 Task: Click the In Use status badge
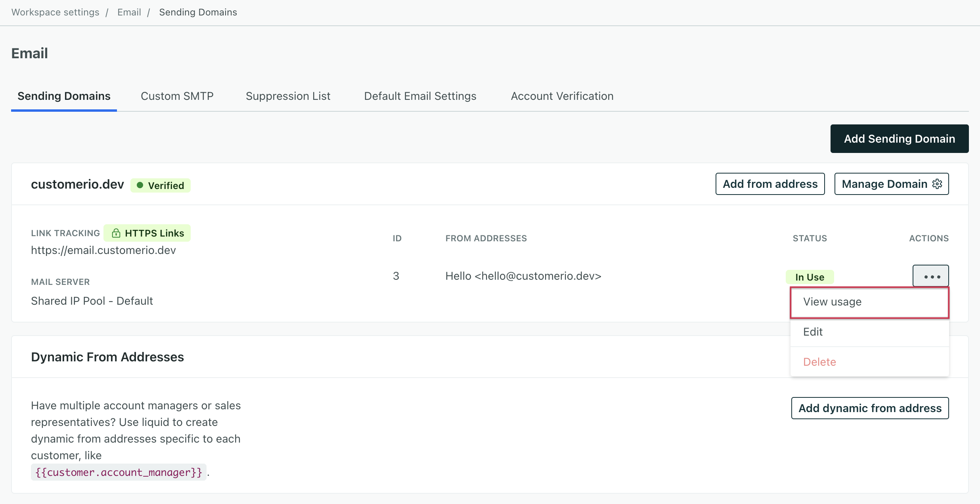(x=810, y=277)
